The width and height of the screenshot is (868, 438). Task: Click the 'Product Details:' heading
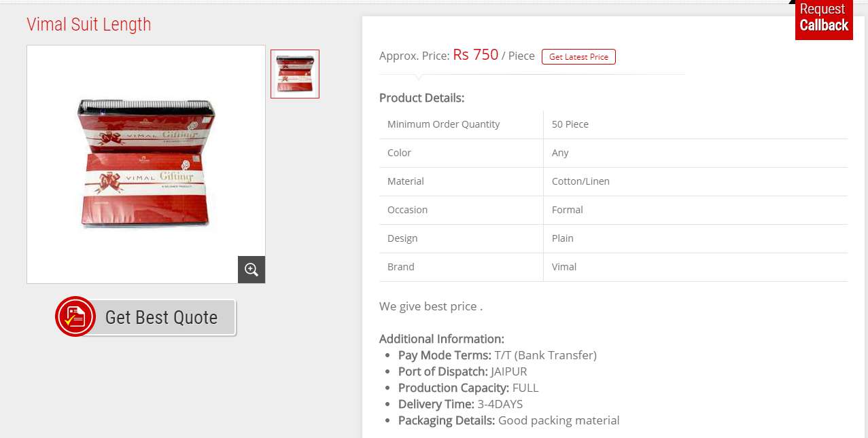[x=421, y=98]
